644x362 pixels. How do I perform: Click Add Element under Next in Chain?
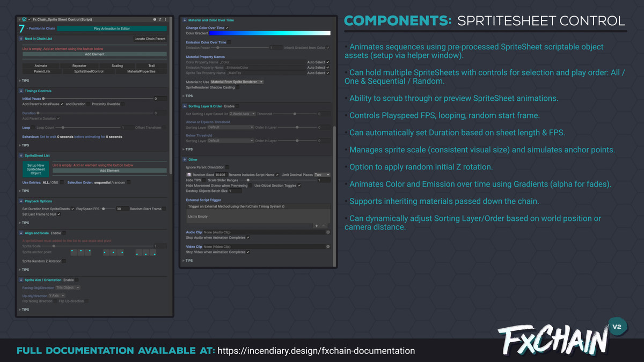point(94,54)
